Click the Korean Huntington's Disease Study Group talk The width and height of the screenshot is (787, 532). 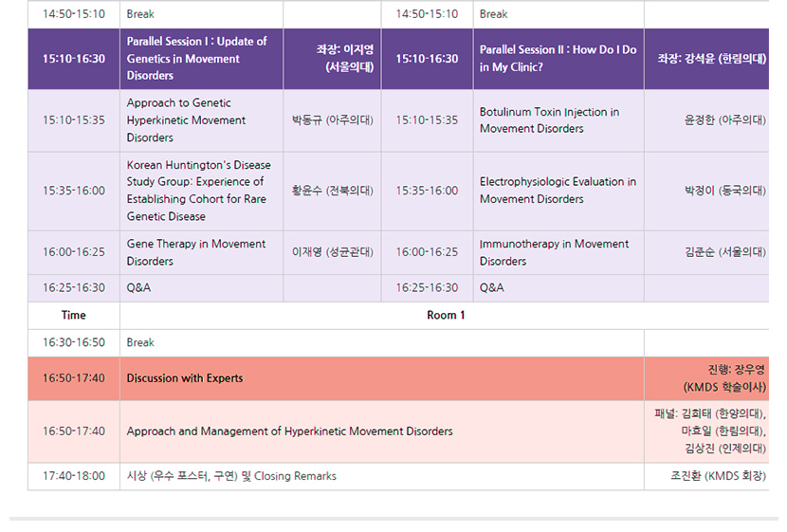point(196,191)
